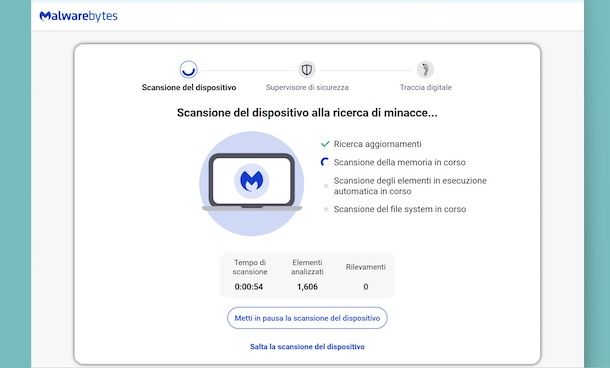
Task: Select the Traccia digitale step label
Action: (x=426, y=88)
